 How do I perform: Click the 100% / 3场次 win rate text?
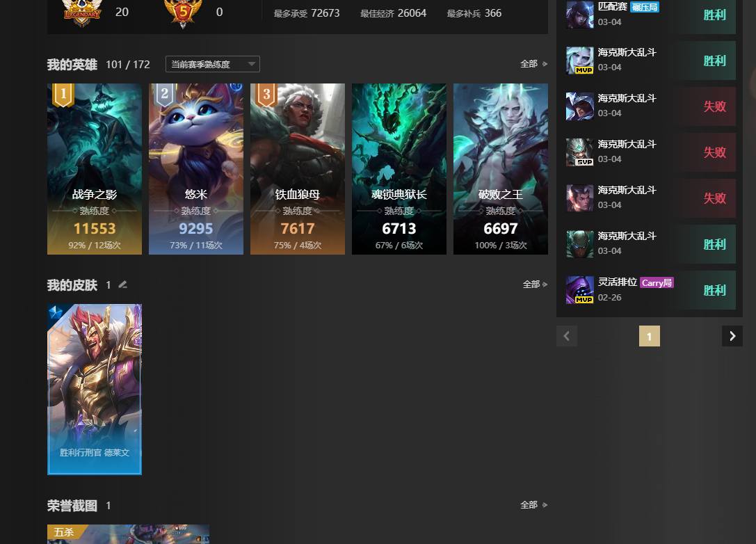(x=501, y=245)
